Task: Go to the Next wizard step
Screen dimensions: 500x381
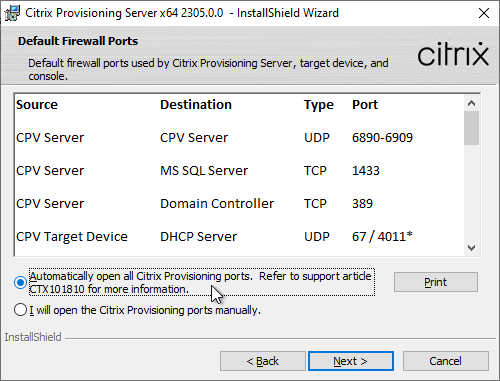Action: pos(351,361)
